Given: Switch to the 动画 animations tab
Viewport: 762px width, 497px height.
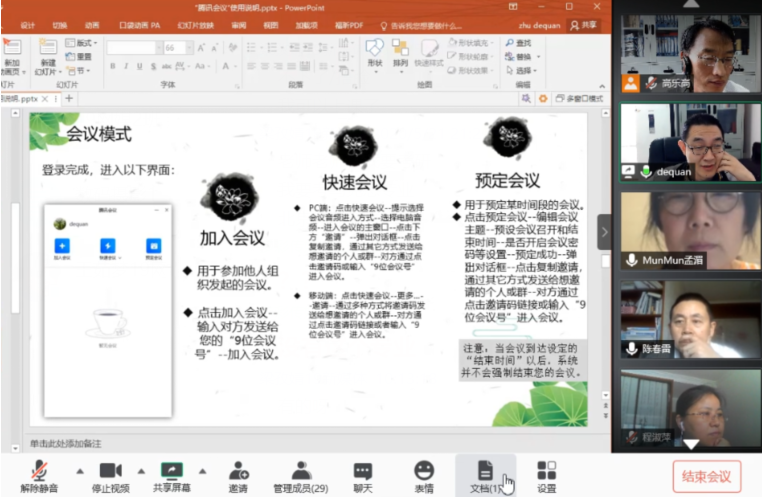Looking at the screenshot, I should coord(92,25).
